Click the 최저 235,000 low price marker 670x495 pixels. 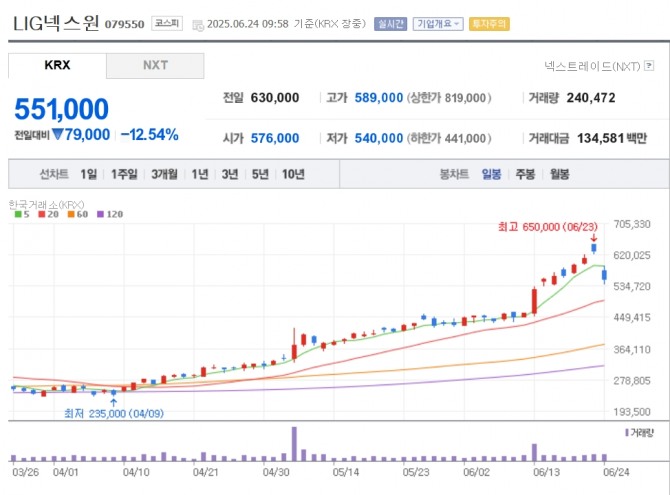click(108, 412)
